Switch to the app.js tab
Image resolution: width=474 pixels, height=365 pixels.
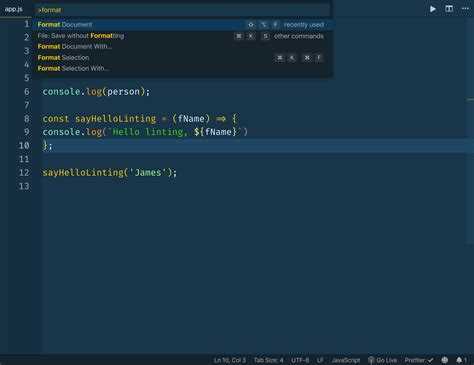pos(14,9)
